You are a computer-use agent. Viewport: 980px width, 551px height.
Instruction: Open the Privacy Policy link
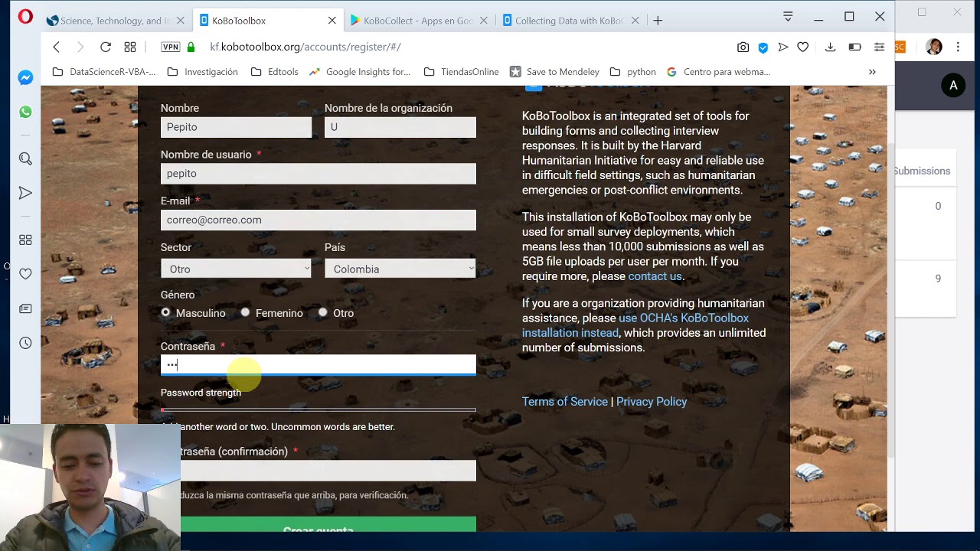(x=652, y=402)
